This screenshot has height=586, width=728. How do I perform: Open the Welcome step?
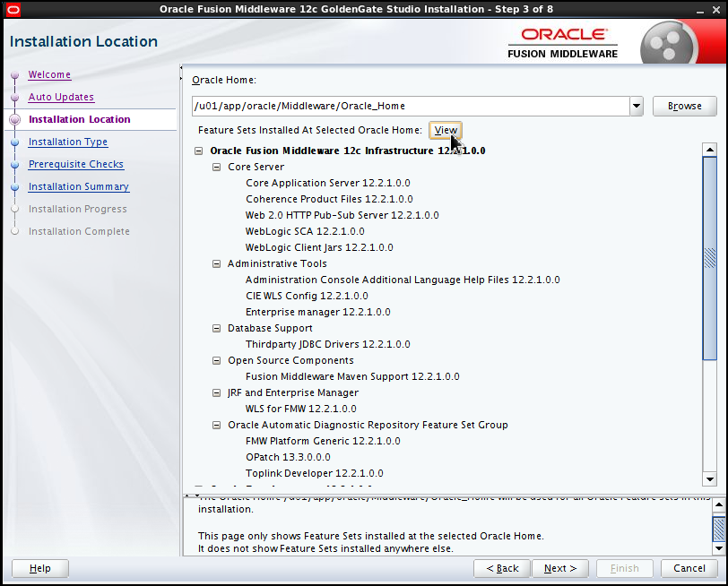pyautogui.click(x=49, y=74)
